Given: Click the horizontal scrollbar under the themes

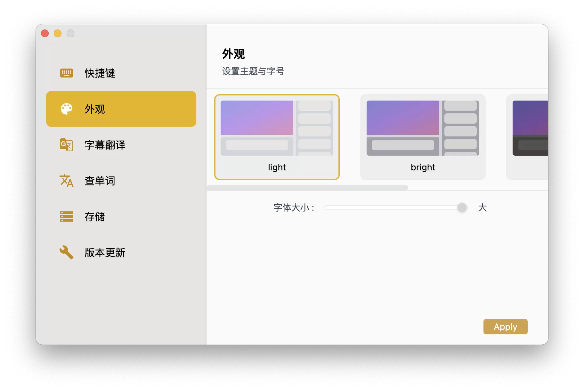Looking at the screenshot, I should point(307,188).
